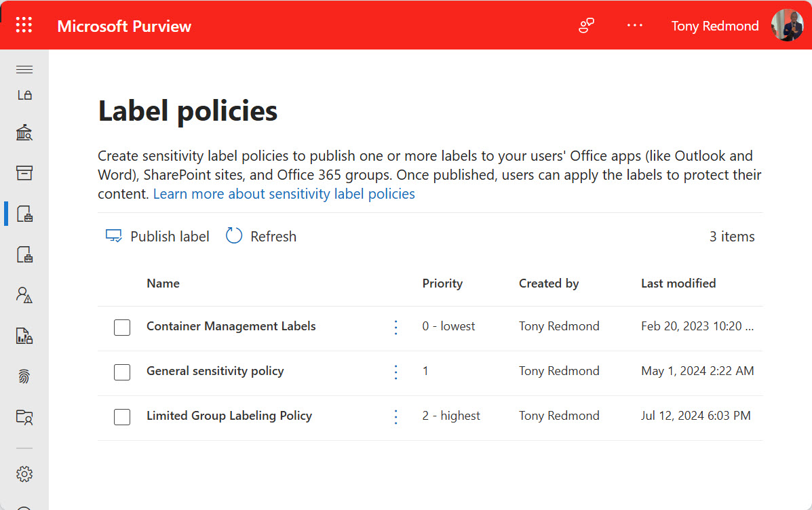
Task: Open the folder with person sidebar icon
Action: [24, 416]
